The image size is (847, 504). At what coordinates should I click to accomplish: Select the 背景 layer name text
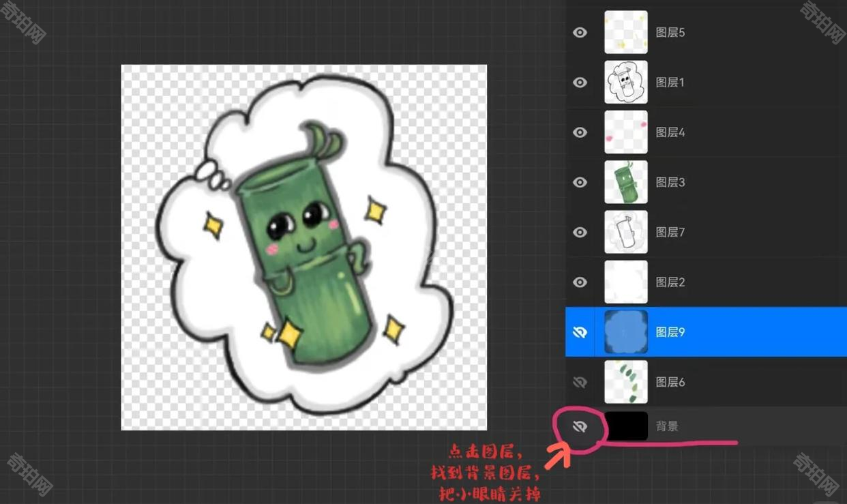coord(667,426)
